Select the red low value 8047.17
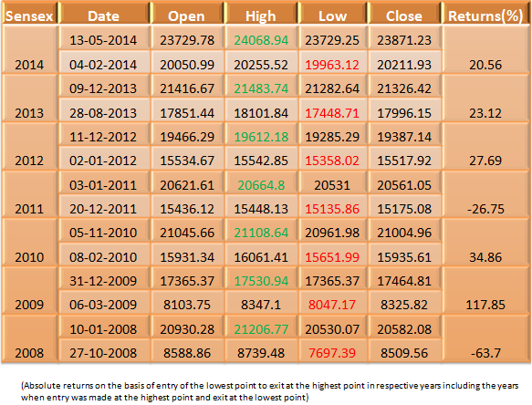 click(332, 305)
